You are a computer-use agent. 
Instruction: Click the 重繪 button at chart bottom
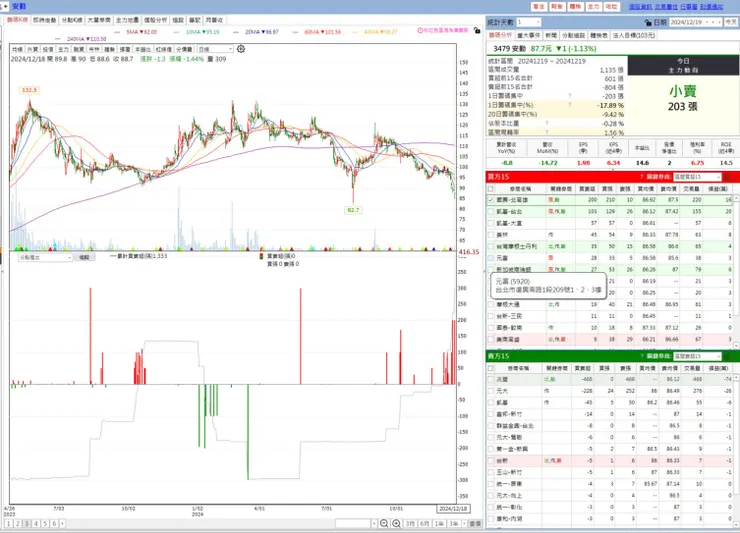(x=475, y=523)
